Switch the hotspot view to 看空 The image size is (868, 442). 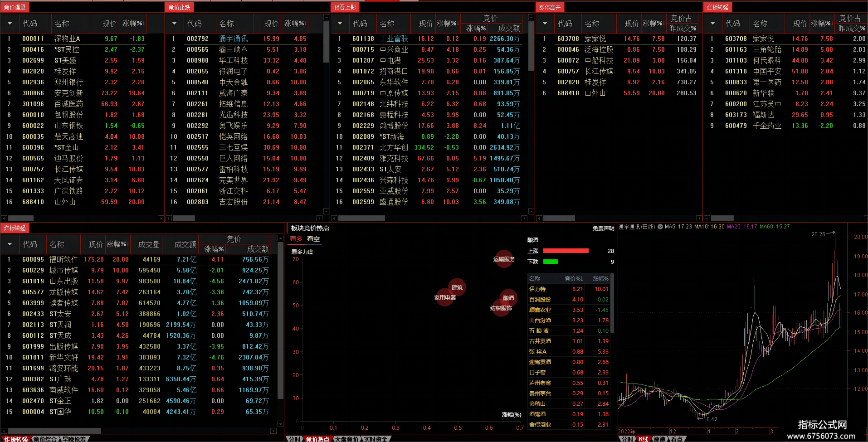pyautogui.click(x=313, y=239)
